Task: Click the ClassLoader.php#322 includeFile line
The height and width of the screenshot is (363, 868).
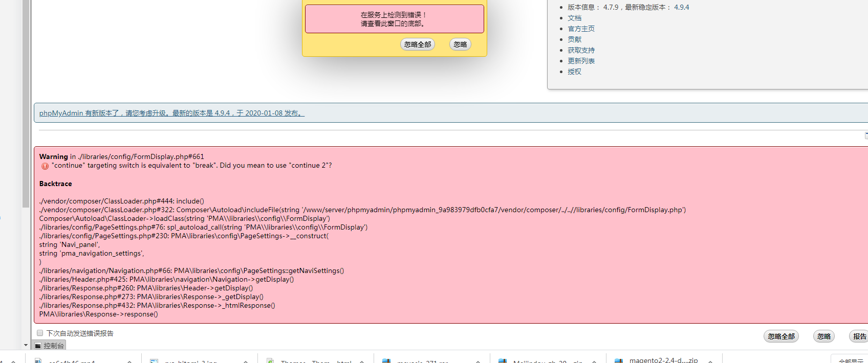Action: click(x=362, y=210)
